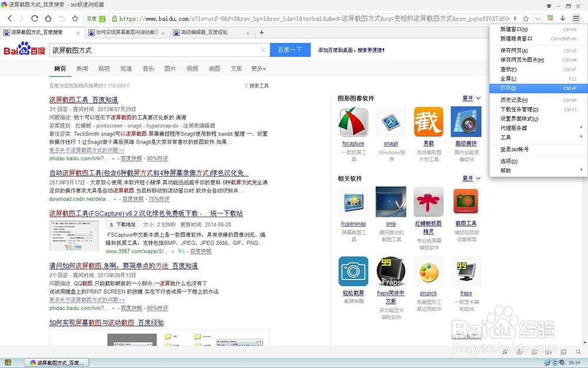Clear the search box with the X icon
Viewport: 588px width, 368px height.
[263, 50]
